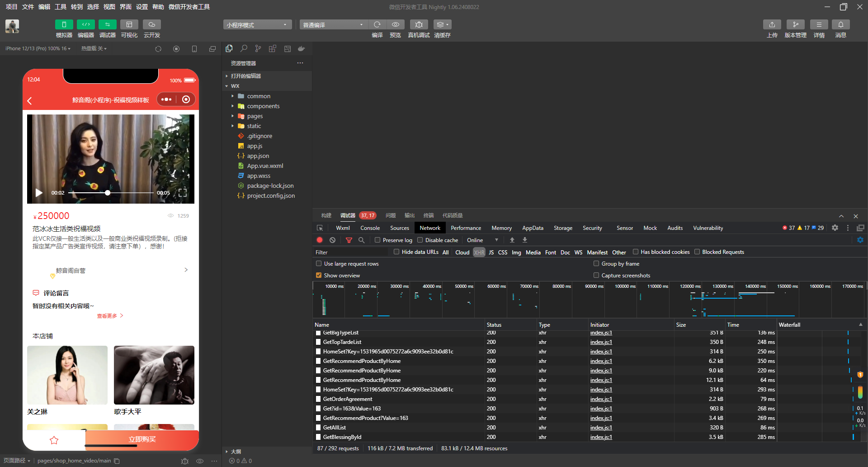Click the 上传 upload icon
This screenshot has width=868, height=467.
[x=772, y=24]
